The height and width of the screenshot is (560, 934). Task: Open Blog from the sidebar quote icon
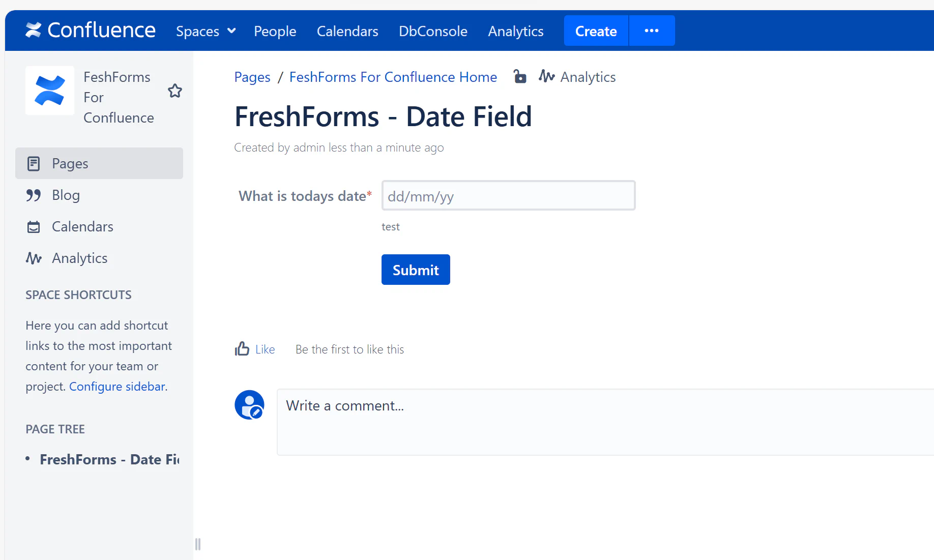tap(34, 195)
